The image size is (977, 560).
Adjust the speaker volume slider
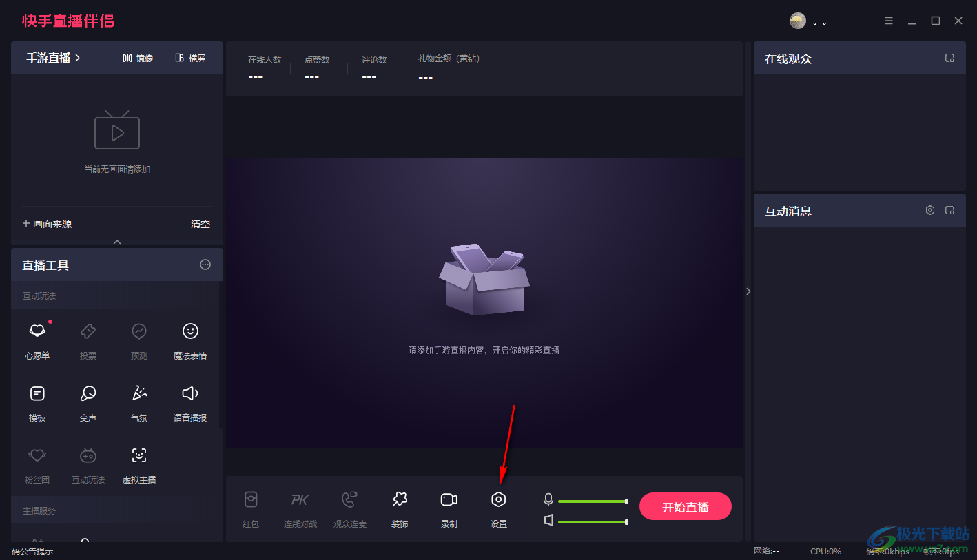point(593,522)
